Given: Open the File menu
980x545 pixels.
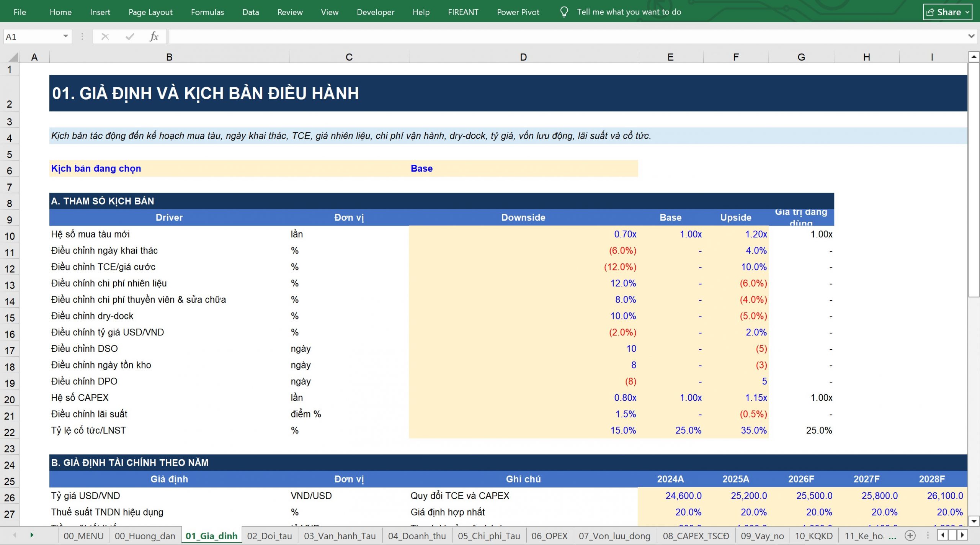Looking at the screenshot, I should (20, 12).
